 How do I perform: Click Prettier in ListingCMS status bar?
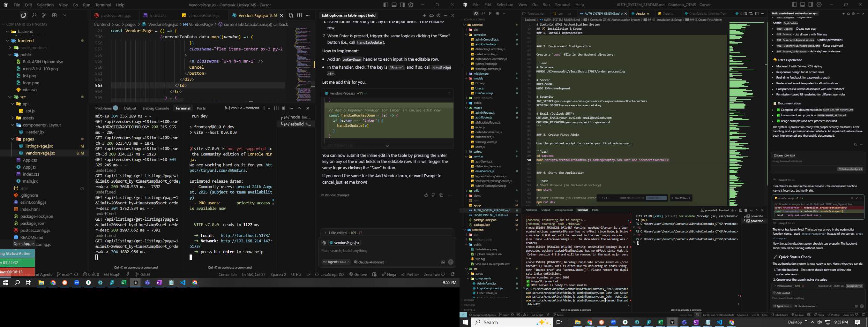point(410,274)
